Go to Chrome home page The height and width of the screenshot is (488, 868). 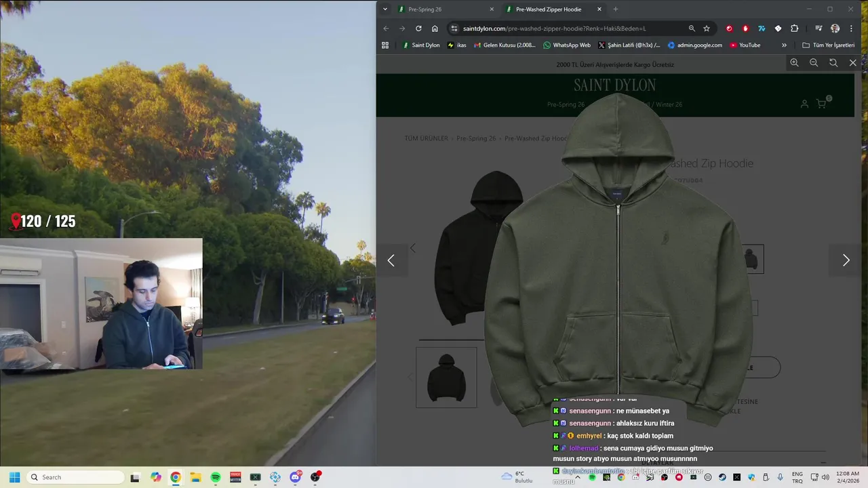pos(435,28)
